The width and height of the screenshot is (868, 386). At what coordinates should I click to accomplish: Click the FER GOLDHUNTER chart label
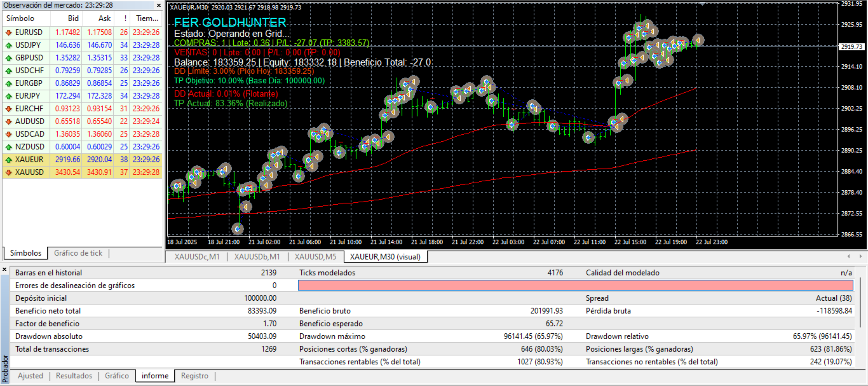[230, 22]
